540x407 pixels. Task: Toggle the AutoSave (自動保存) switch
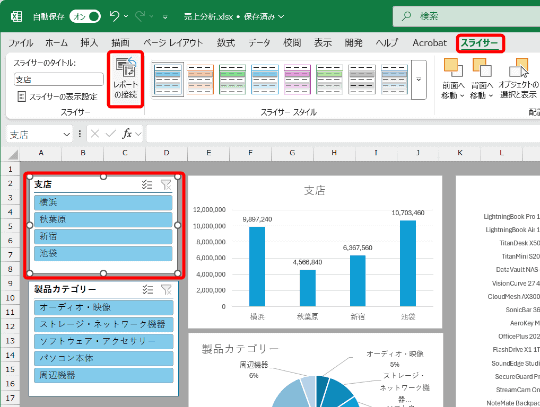(85, 16)
